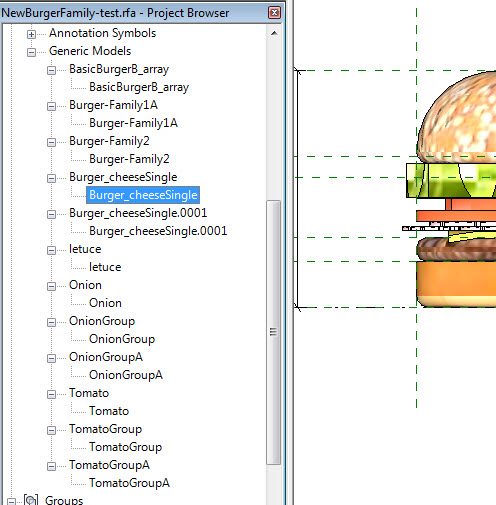Collapse the TomatoGroup family node
Image resolution: width=496 pixels, height=505 pixels.
tap(51, 430)
